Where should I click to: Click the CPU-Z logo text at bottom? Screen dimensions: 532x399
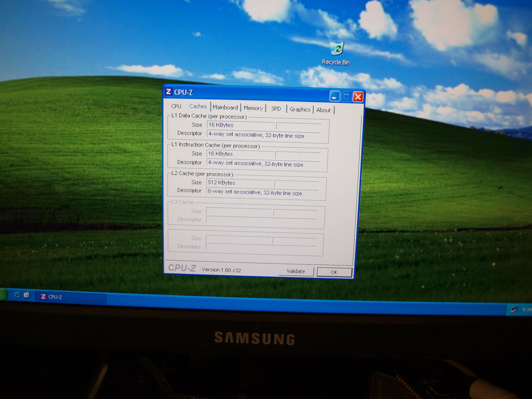(x=182, y=268)
